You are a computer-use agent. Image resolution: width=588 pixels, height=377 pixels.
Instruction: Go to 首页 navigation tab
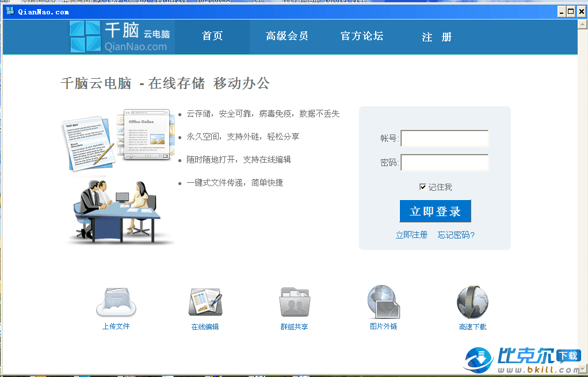coord(212,36)
